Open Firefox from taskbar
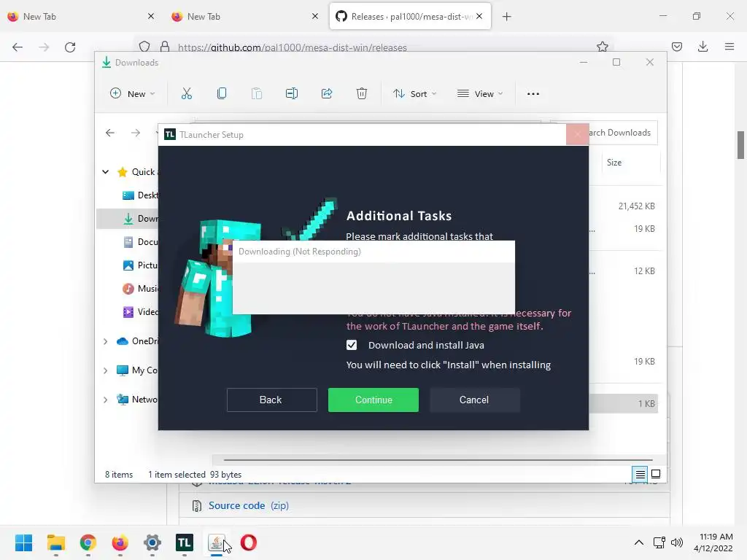Screen dimensions: 747x560 [x=120, y=542]
